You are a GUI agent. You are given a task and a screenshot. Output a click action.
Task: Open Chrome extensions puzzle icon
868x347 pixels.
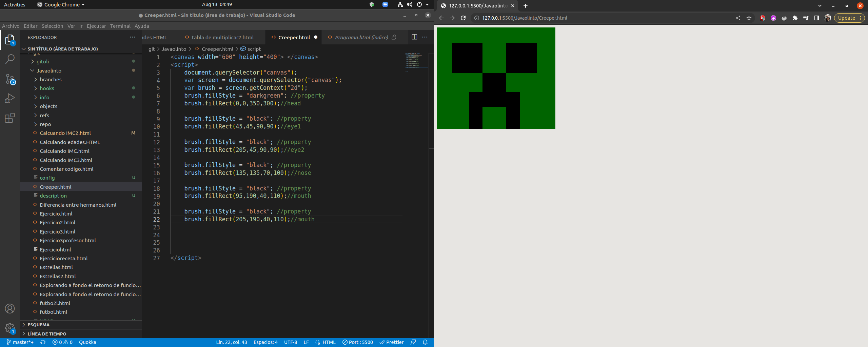795,18
